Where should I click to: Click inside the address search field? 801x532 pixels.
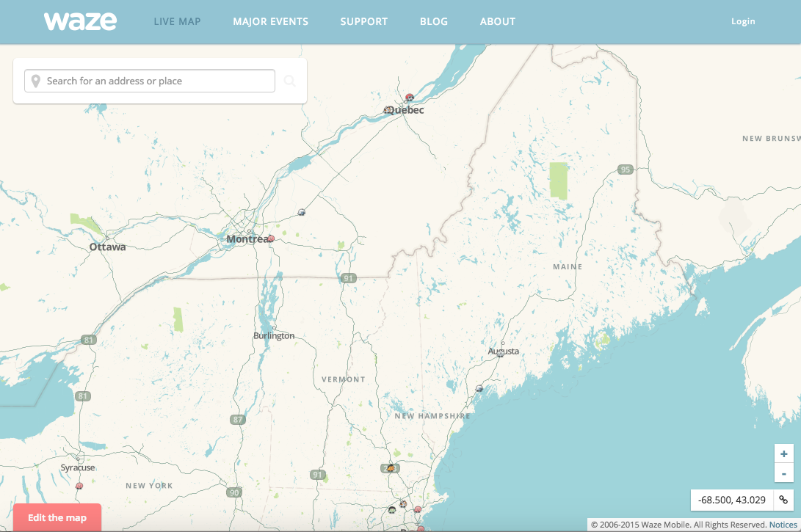147,81
